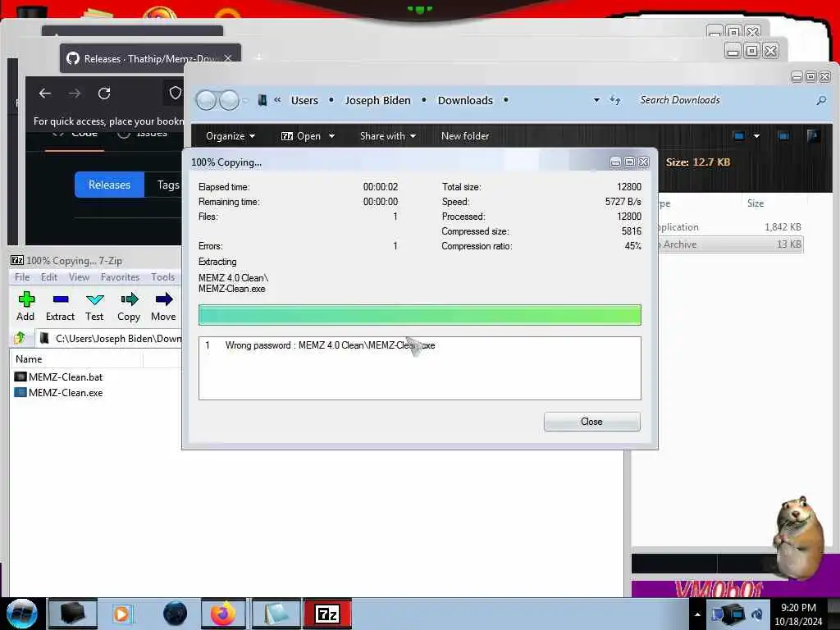Select the 13 KB Archive file row

coord(731,244)
